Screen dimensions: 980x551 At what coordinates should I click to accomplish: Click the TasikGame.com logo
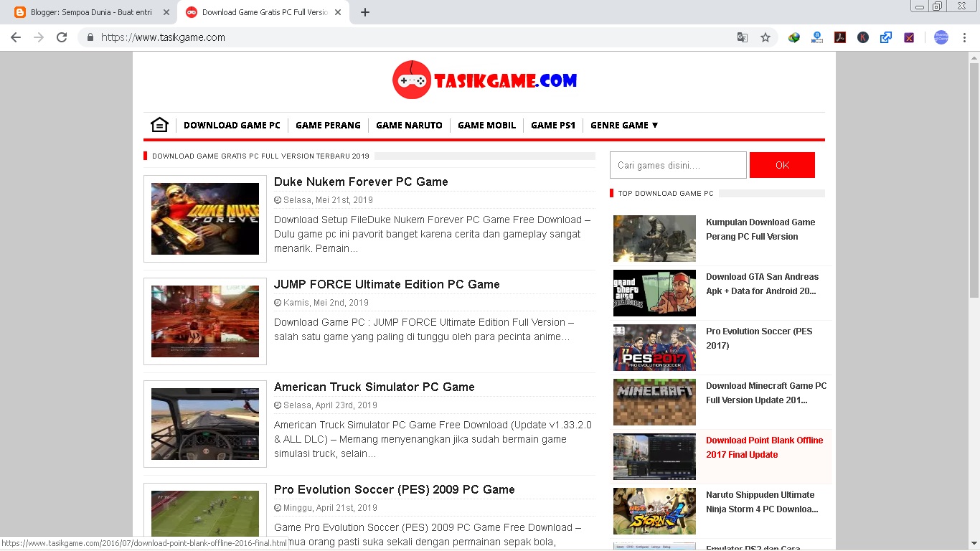[484, 80]
